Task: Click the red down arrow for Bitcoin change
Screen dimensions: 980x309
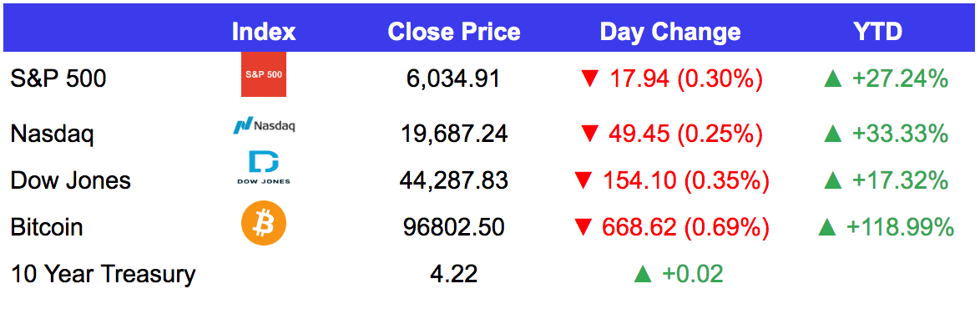Action: pos(583,227)
